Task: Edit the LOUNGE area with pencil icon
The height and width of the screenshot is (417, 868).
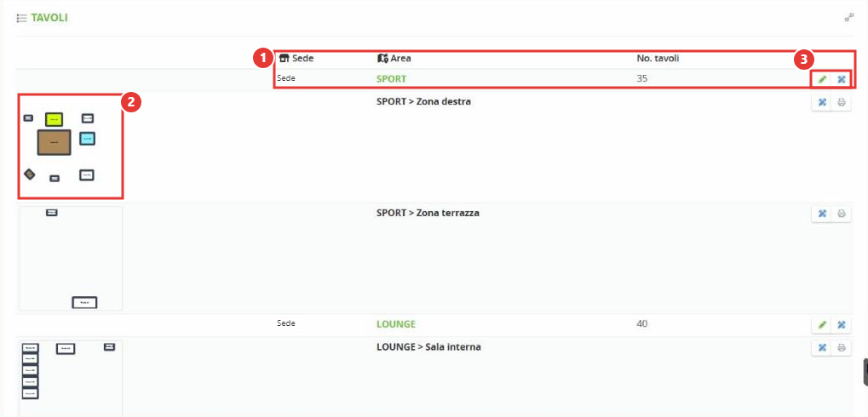Action: [x=822, y=324]
